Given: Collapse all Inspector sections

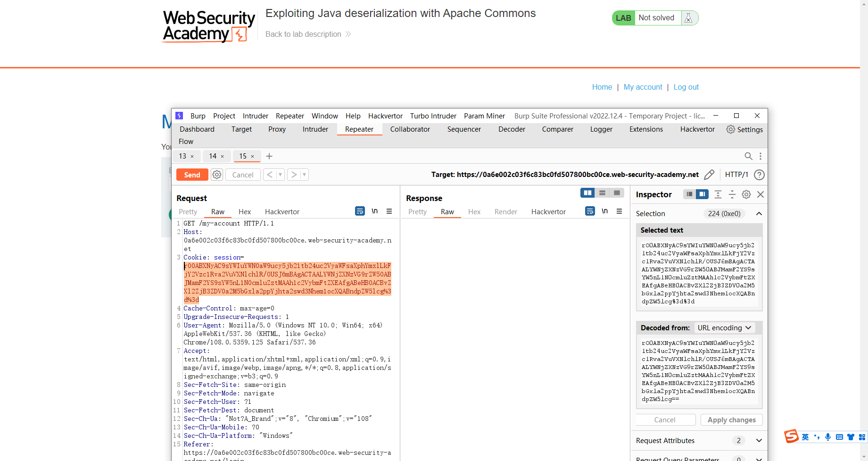Looking at the screenshot, I should coord(732,194).
